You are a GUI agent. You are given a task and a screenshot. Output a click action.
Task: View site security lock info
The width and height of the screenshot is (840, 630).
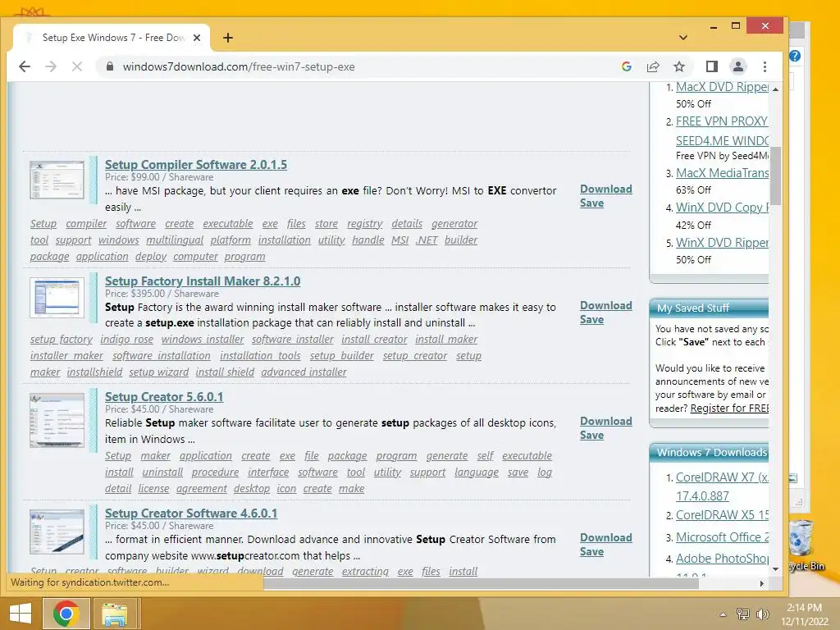[110, 66]
